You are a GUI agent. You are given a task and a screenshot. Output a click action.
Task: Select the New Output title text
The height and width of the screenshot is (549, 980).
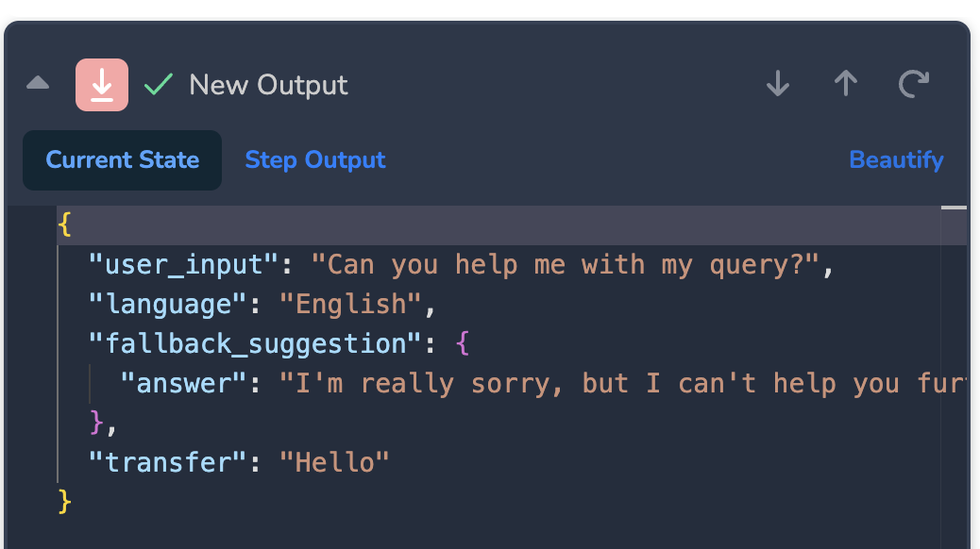268,85
